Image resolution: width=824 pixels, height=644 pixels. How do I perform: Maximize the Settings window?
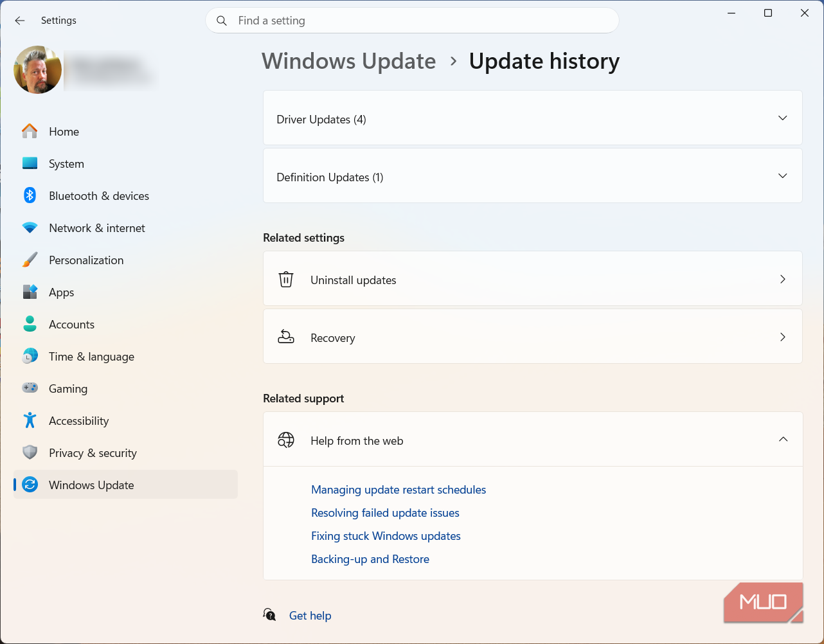point(768,13)
